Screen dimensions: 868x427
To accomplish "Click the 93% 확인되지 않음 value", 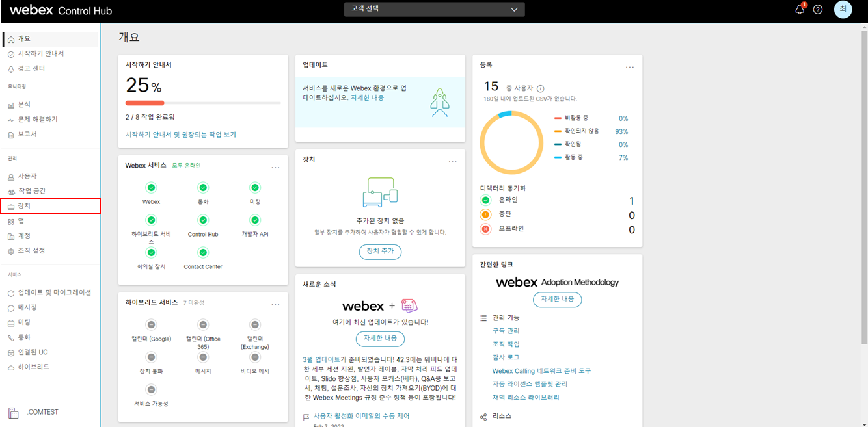I will [621, 131].
